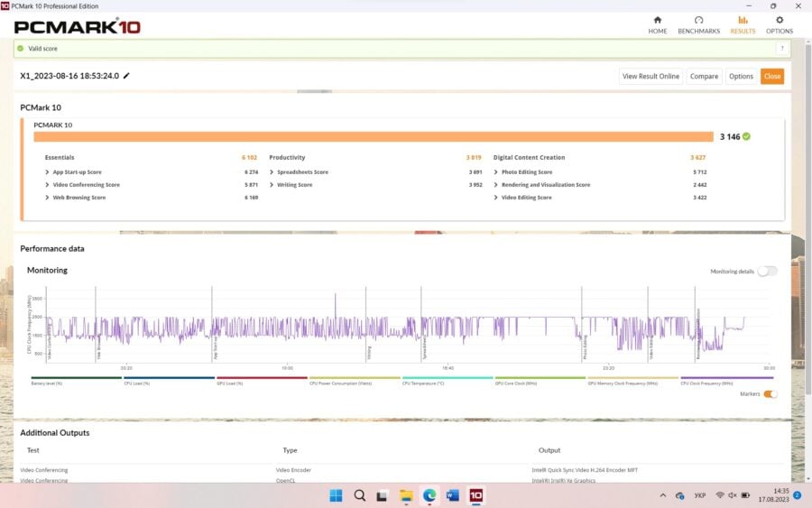Click the Productivity heading

[x=287, y=157]
